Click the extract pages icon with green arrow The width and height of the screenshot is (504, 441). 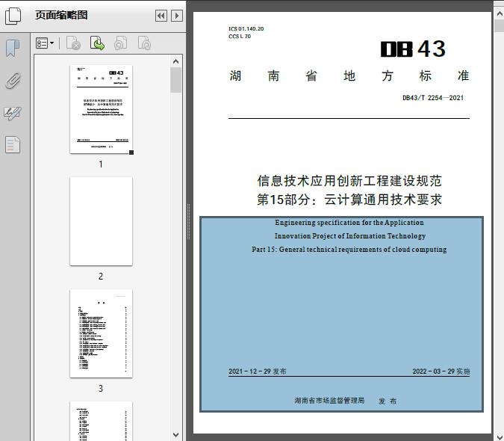point(97,44)
